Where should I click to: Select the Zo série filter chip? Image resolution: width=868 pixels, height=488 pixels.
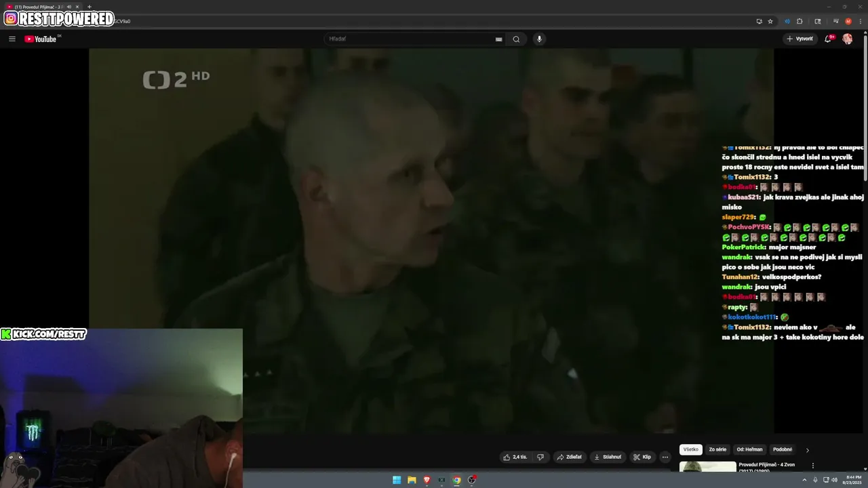click(x=717, y=449)
